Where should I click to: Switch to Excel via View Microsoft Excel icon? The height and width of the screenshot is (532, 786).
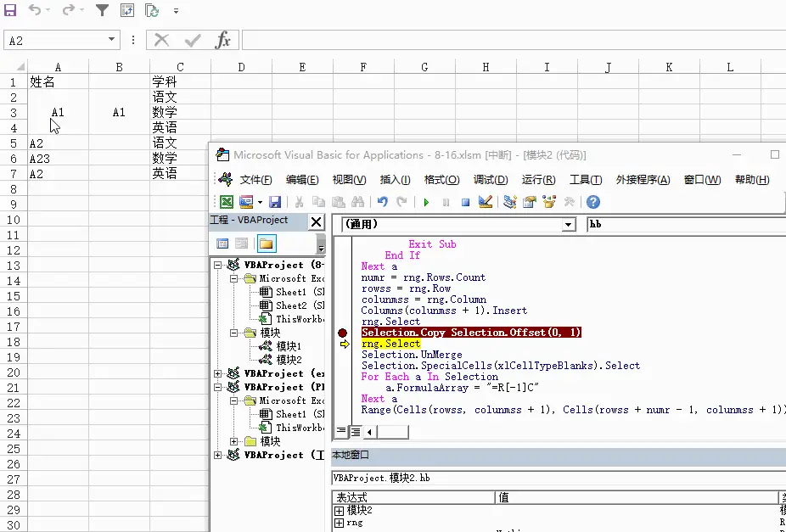click(x=227, y=202)
